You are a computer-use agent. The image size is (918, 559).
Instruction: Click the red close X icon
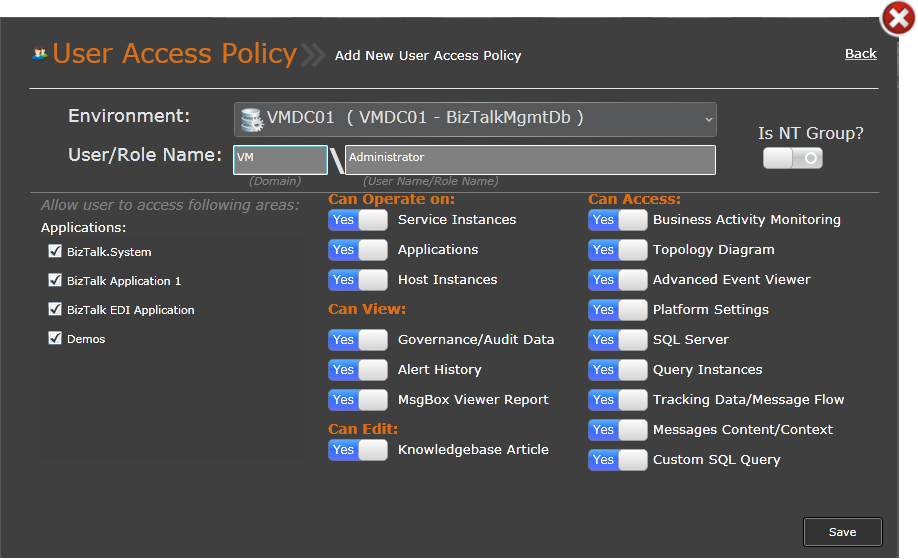click(897, 18)
